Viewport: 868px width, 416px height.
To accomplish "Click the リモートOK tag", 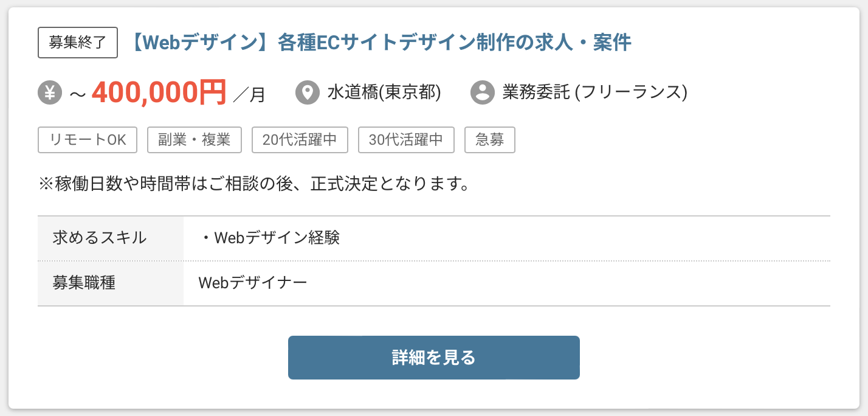I will [x=88, y=140].
